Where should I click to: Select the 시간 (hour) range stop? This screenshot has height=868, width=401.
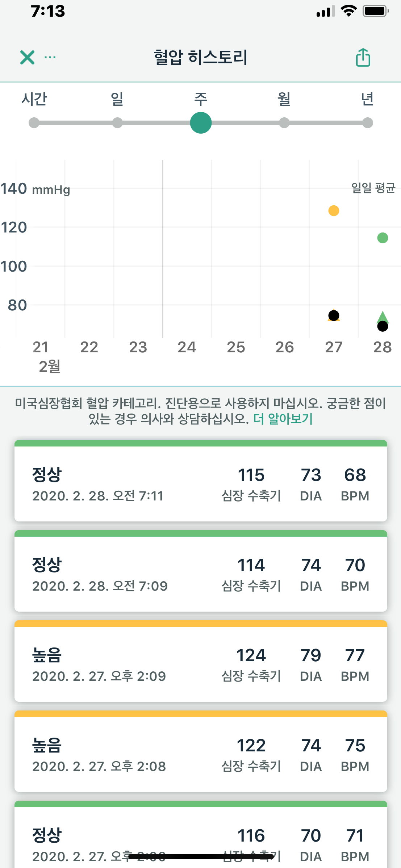click(x=34, y=123)
